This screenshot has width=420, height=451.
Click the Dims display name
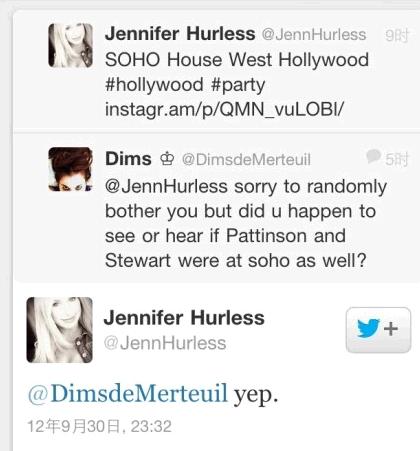click(128, 159)
